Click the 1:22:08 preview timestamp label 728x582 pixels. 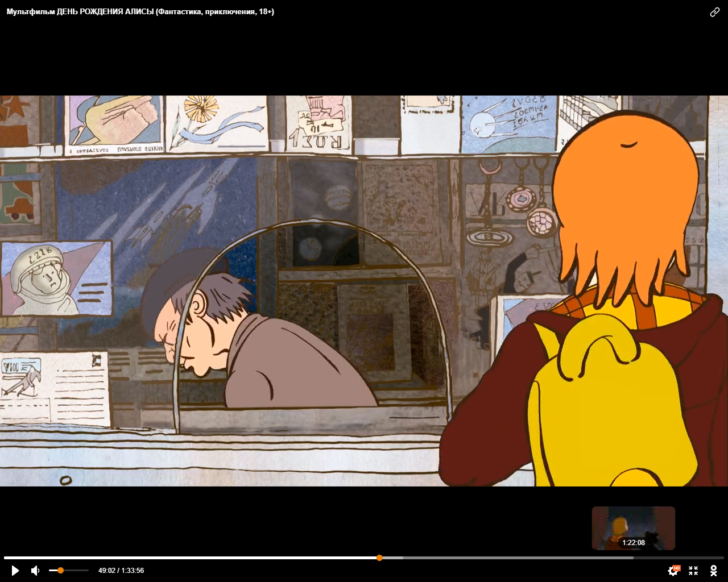pos(633,543)
